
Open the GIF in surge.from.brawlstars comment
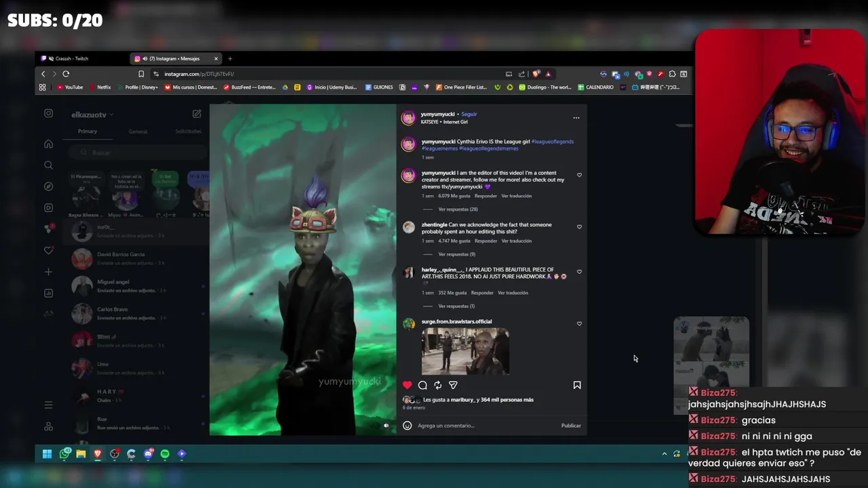pyautogui.click(x=465, y=351)
